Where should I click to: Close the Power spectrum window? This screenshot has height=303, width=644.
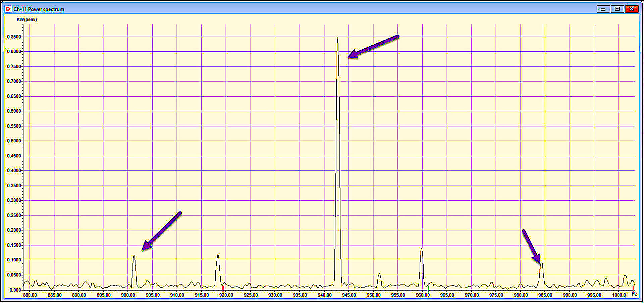coord(632,9)
